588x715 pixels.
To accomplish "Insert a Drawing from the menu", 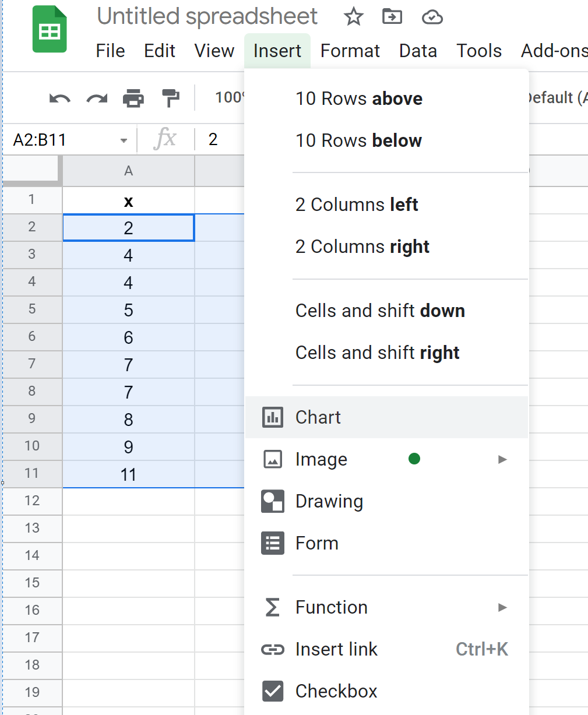I will click(x=330, y=501).
